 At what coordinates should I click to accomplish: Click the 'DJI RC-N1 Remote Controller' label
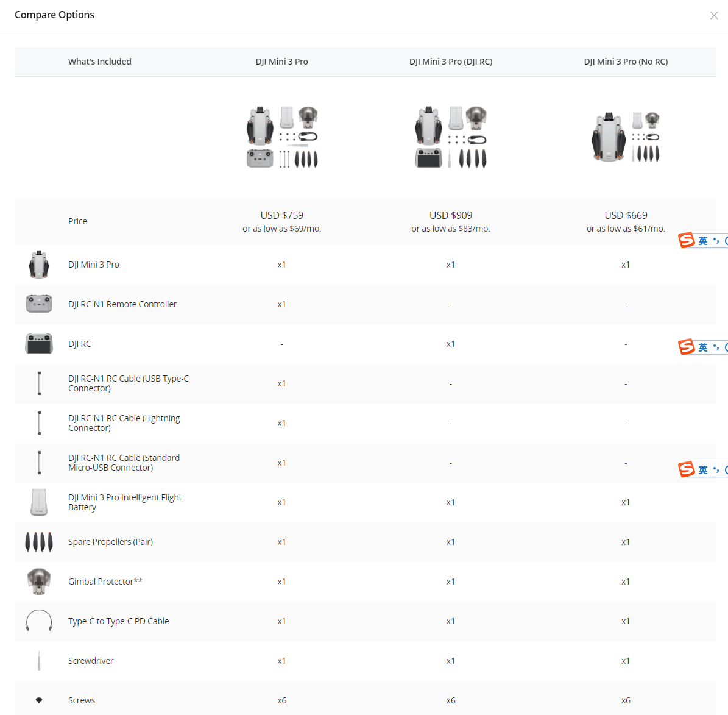122,304
